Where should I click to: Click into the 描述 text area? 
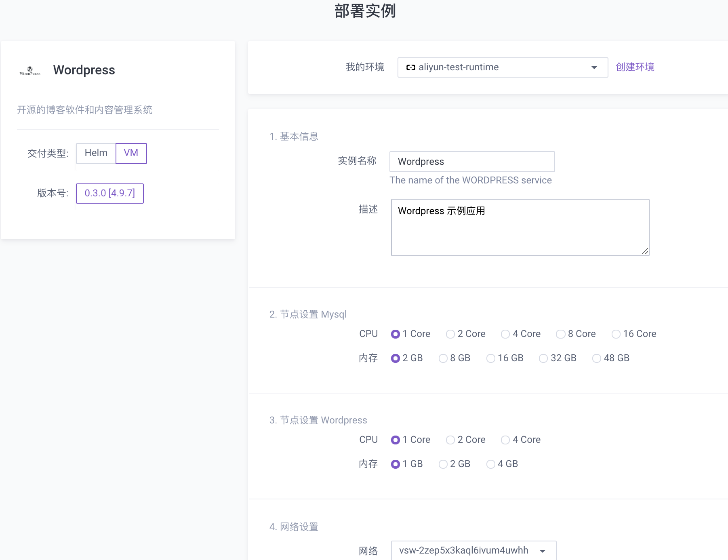pos(520,227)
